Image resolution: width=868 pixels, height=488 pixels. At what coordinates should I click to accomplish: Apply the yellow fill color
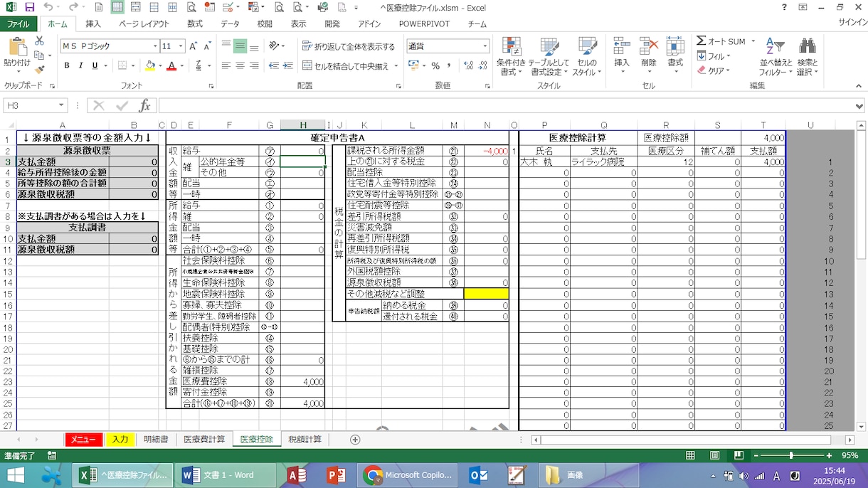tap(149, 65)
